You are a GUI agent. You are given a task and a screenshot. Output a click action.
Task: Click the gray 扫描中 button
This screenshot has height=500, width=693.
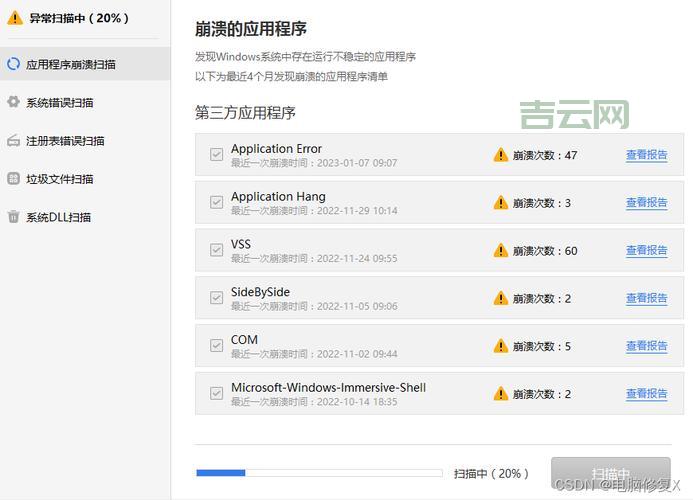click(611, 473)
